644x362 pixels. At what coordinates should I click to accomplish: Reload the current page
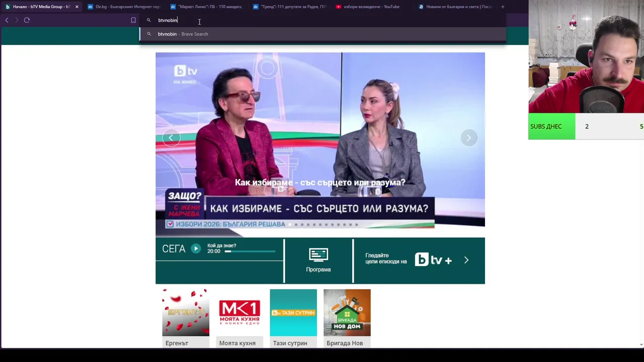coord(27,20)
